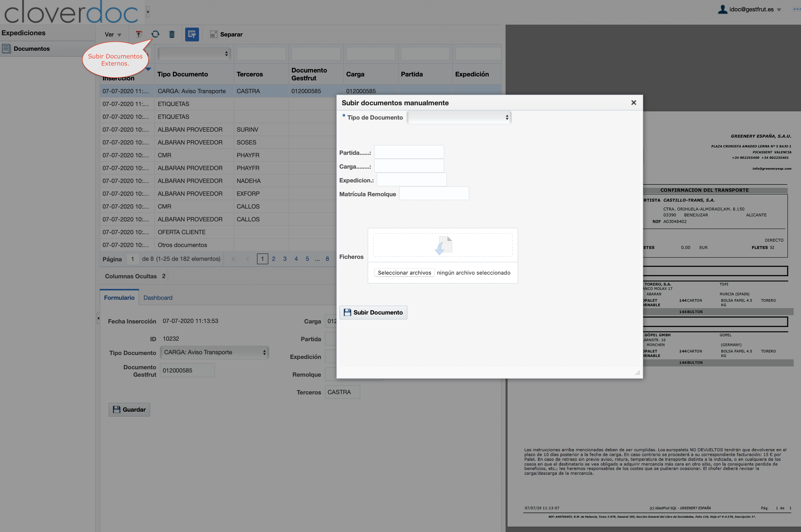Viewport: 801px width, 532px height.
Task: Click the Documentos sidebar icon
Action: pos(6,49)
